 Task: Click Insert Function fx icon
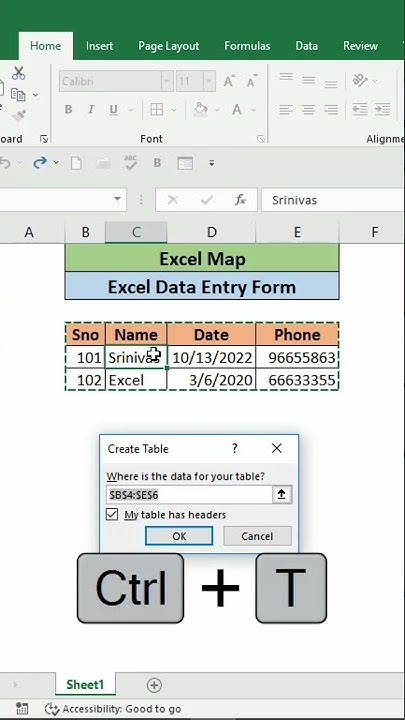(x=240, y=200)
